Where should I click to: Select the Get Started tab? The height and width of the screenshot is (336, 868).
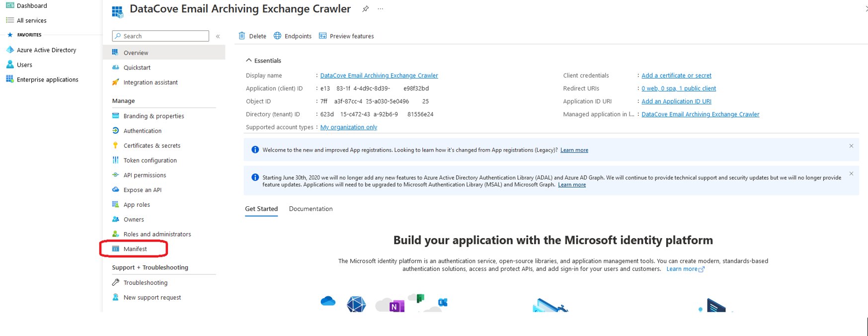[x=261, y=209]
